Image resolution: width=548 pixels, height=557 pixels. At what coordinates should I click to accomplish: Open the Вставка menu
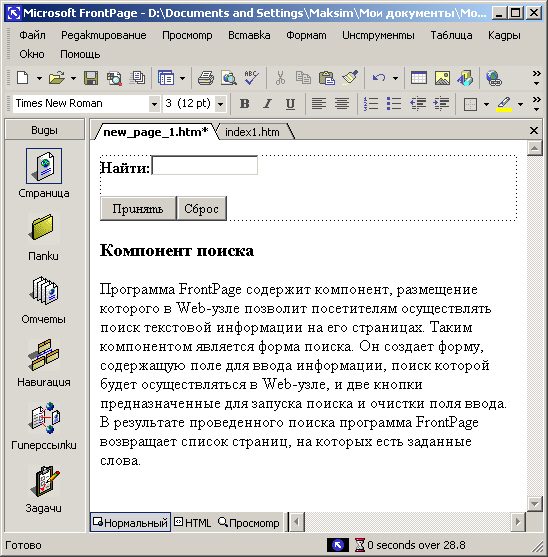(249, 35)
